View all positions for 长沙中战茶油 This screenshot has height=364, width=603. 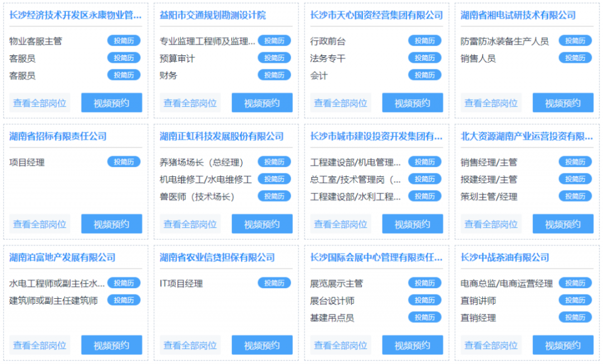491,345
